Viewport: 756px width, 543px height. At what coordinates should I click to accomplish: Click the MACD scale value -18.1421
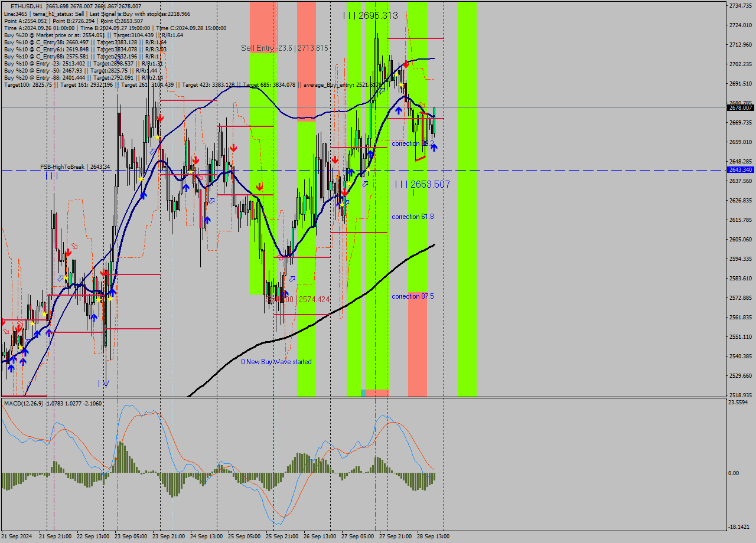(x=739, y=526)
